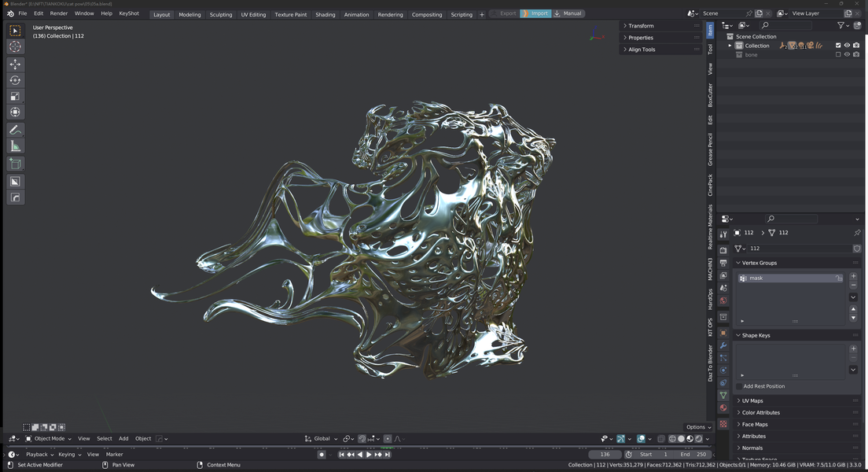Toggle fake user shield for mesh 112
This screenshot has width=868, height=472.
coord(857,248)
